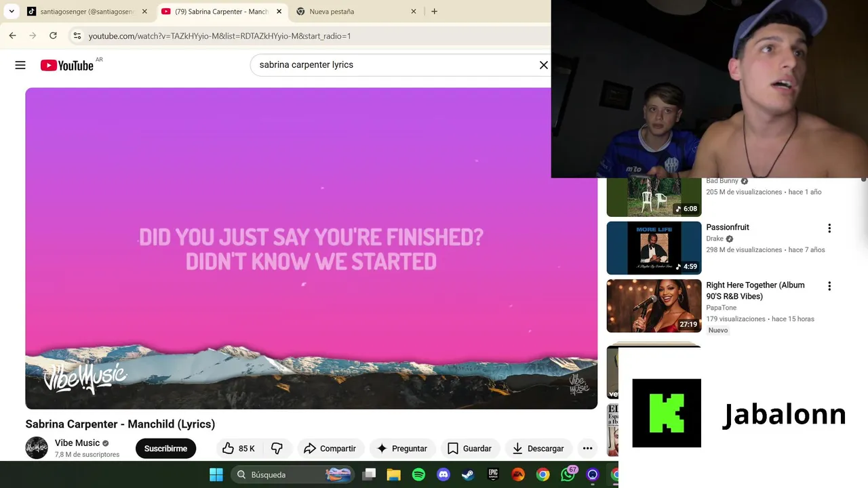Close the Sabrina Carpenter YouTube tab
This screenshot has width=868, height=488.
(x=279, y=12)
